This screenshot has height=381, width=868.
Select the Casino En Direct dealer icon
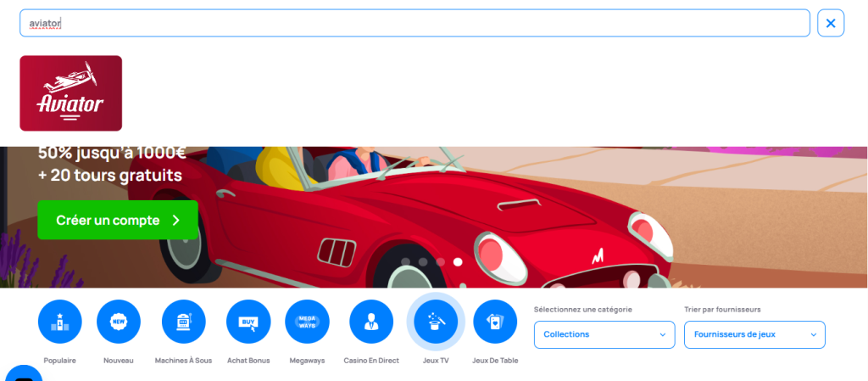click(371, 322)
